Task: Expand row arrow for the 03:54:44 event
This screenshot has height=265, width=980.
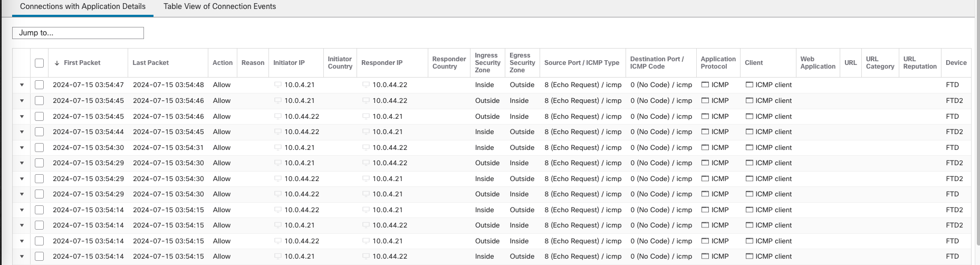Action: 22,131
